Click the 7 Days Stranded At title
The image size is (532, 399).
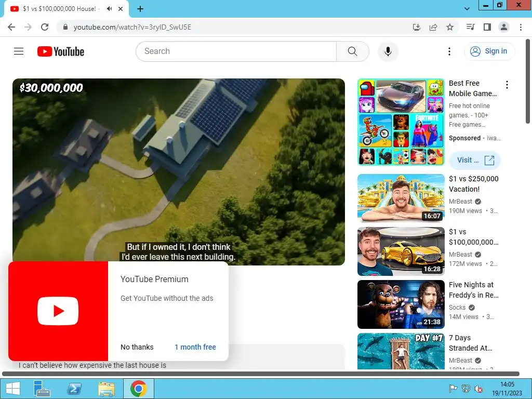click(x=470, y=343)
